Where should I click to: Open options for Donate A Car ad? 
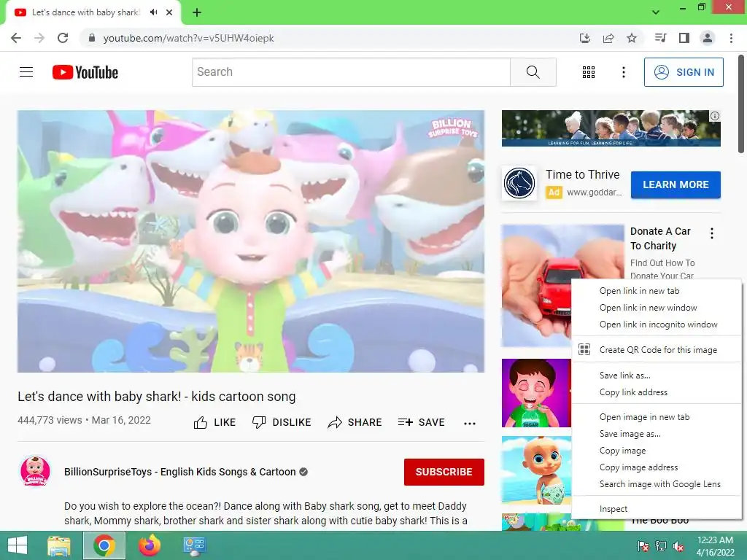[x=712, y=233]
